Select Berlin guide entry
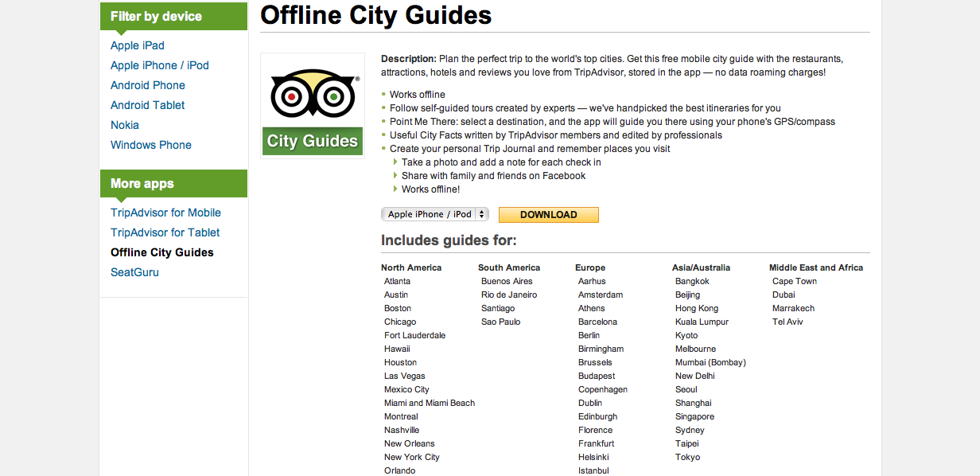The height and width of the screenshot is (476, 980). pos(589,335)
